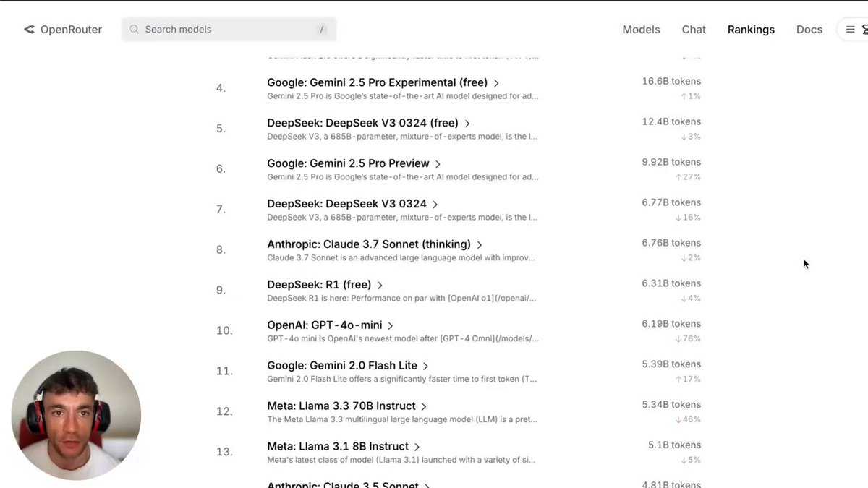Click chevron next to Gemini 2.5 Pro Preview
The image size is (868, 488).
(x=438, y=164)
